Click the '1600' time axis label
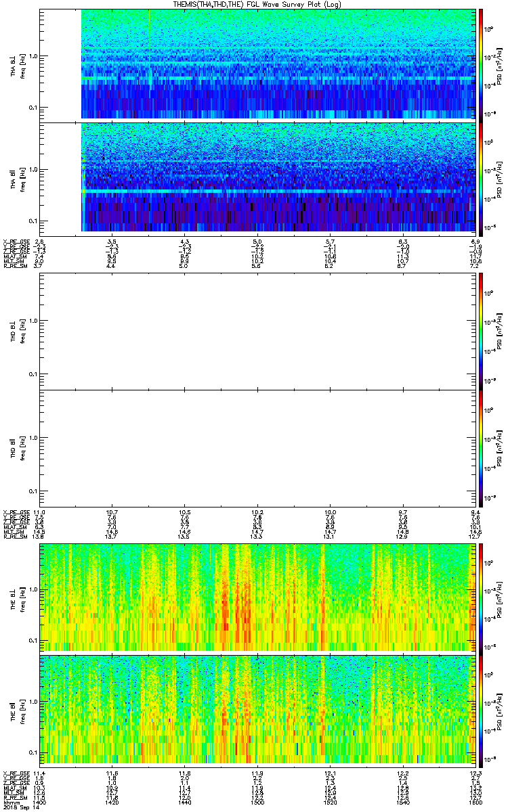Viewport: 508px width, 812px height. 475,802
